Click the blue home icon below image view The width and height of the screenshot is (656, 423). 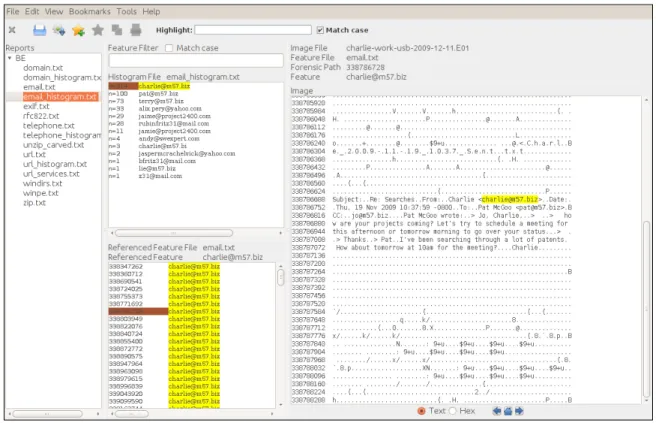[508, 411]
